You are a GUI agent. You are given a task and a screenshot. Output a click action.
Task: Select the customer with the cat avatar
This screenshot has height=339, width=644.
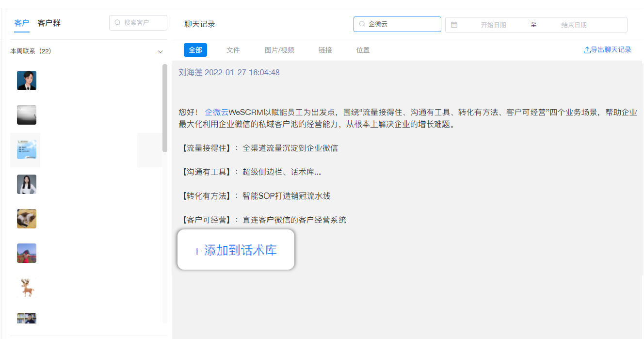click(x=27, y=219)
